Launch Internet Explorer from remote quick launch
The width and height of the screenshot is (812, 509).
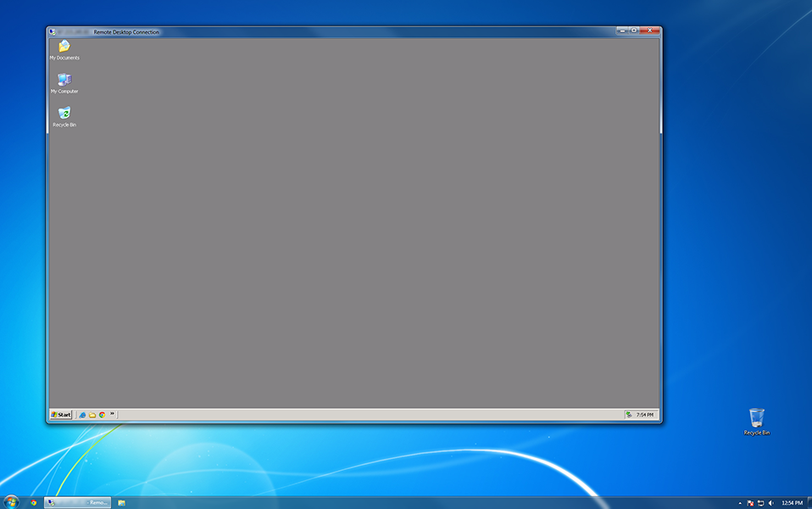pyautogui.click(x=82, y=415)
